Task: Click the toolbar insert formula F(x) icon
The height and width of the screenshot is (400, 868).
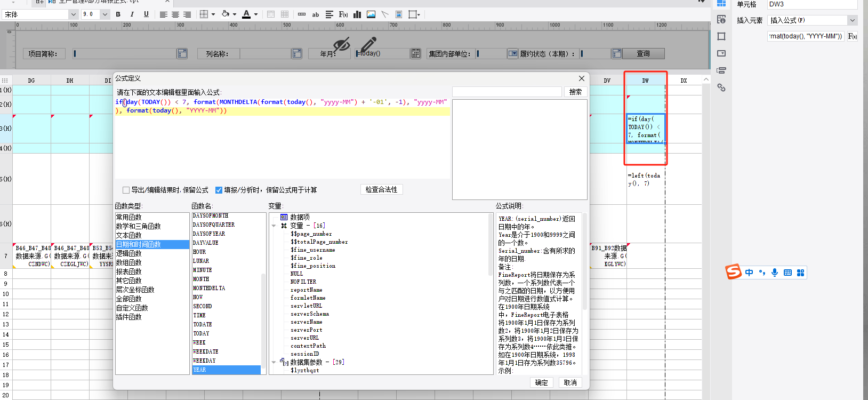Action: click(x=343, y=14)
